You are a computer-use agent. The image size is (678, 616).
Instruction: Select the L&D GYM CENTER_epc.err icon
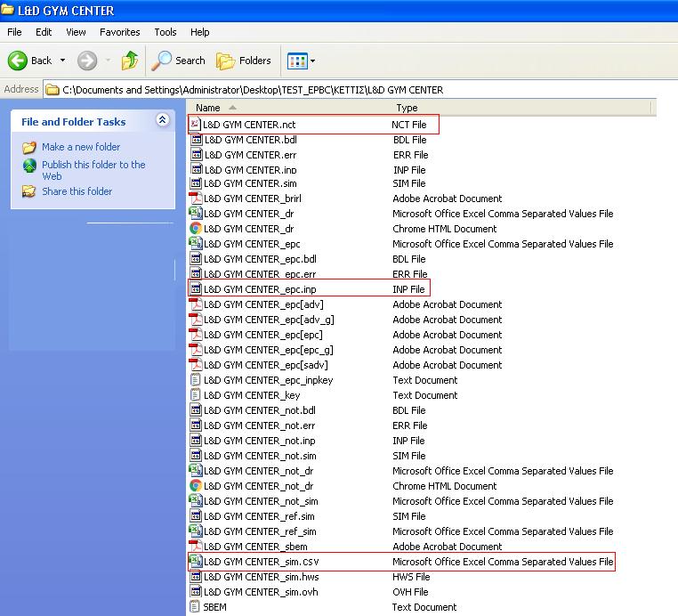click(196, 273)
